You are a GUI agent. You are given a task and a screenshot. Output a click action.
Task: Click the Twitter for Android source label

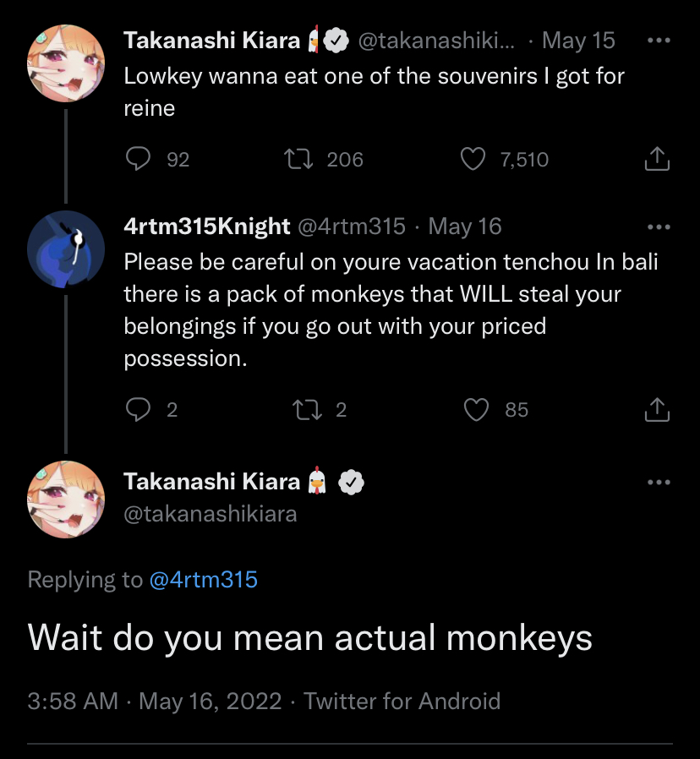402,701
